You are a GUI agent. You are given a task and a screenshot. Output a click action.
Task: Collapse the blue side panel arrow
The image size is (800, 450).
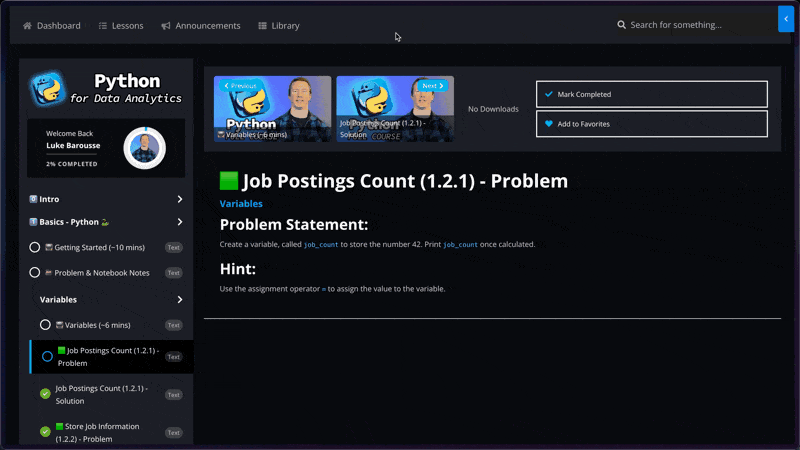pos(786,19)
